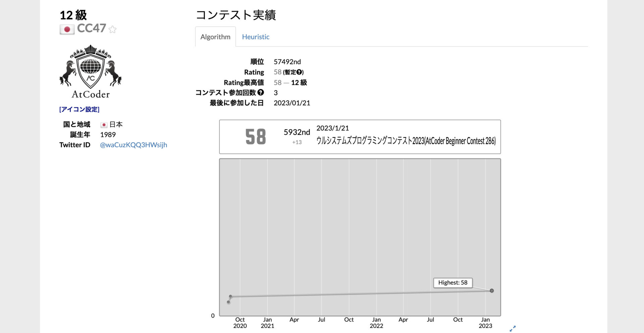Select the Algorithm tab
This screenshot has height=333, width=644.
click(x=215, y=37)
